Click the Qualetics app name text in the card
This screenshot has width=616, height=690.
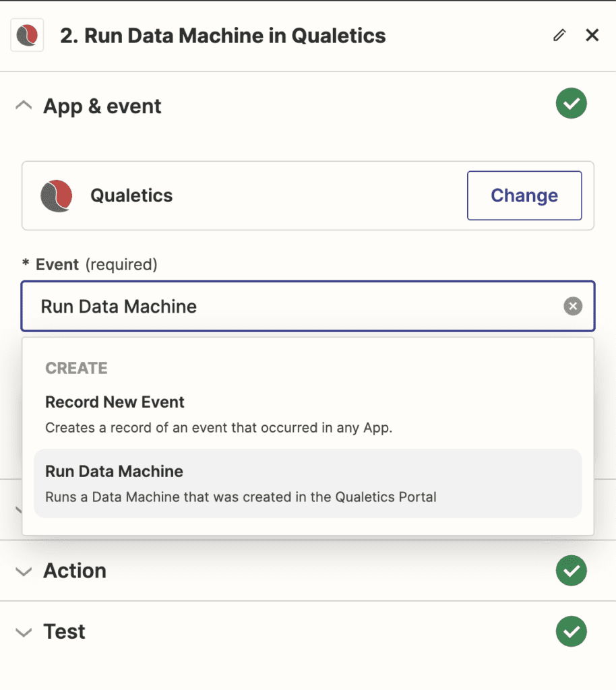tap(131, 195)
